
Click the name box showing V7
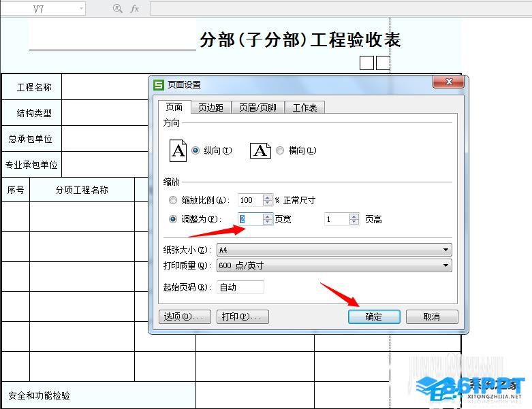pos(39,9)
